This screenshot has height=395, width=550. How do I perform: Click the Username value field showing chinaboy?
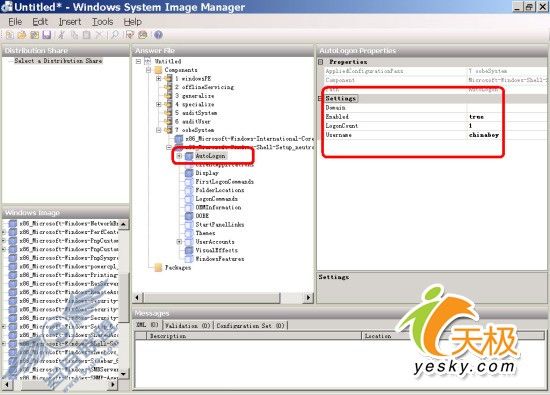(x=507, y=135)
